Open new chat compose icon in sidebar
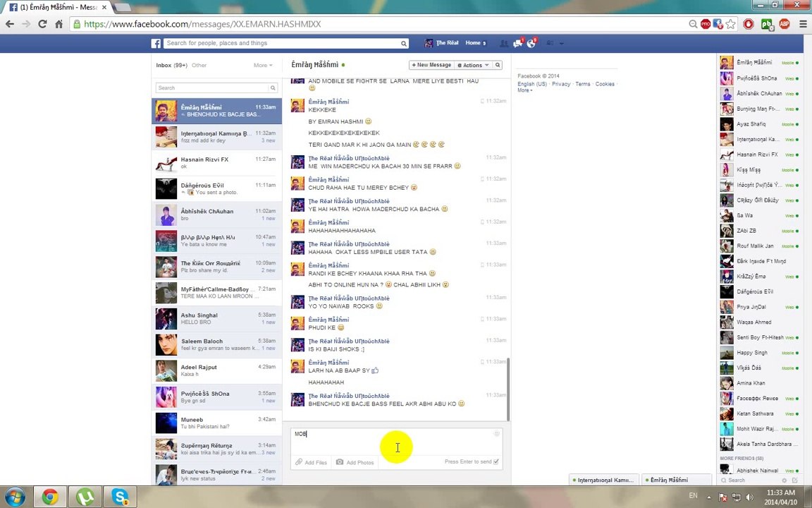Viewport: 812px width, 508px height. tap(795, 480)
